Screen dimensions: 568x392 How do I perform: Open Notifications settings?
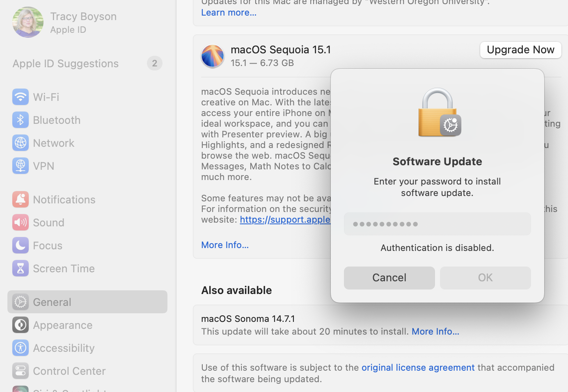click(x=87, y=199)
